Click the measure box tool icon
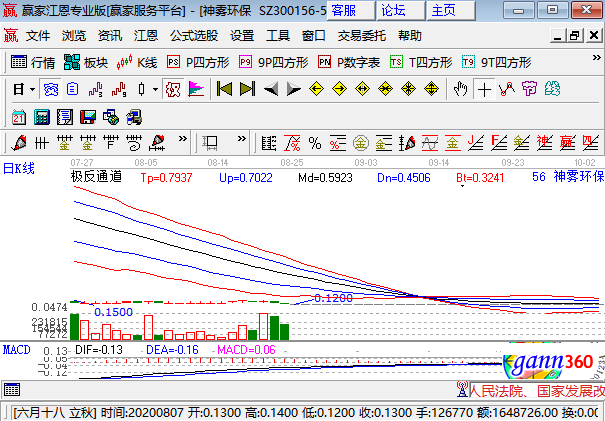The width and height of the screenshot is (605, 421). 210,143
